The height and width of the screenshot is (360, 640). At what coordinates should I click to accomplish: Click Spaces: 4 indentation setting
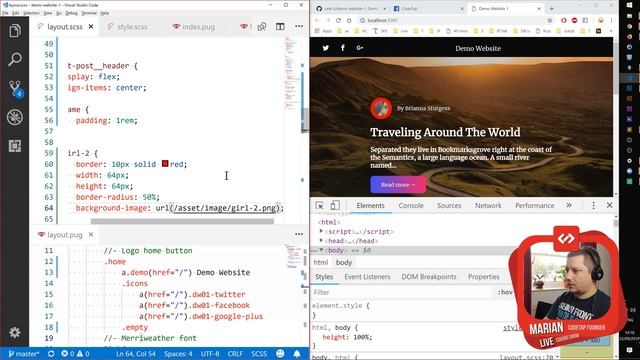click(x=178, y=354)
